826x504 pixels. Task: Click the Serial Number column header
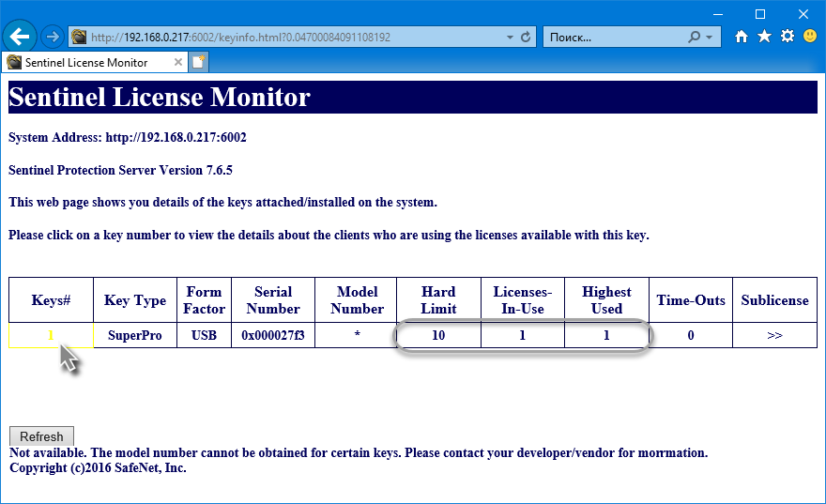click(273, 300)
